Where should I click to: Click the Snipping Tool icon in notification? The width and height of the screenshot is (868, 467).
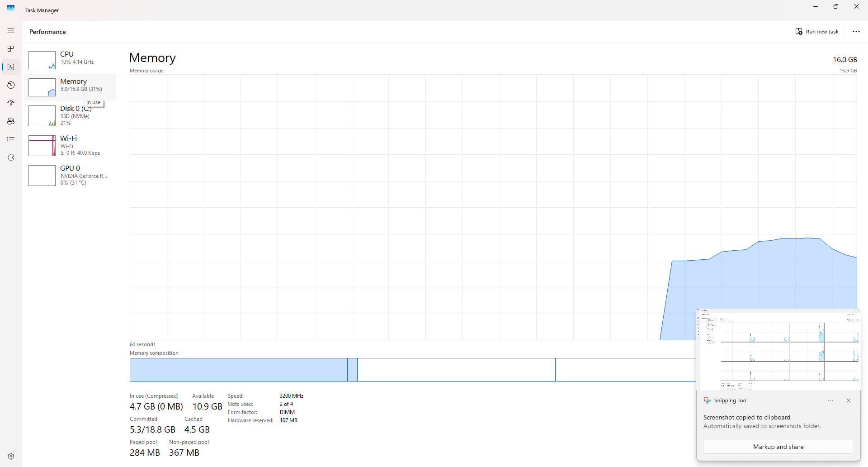707,400
